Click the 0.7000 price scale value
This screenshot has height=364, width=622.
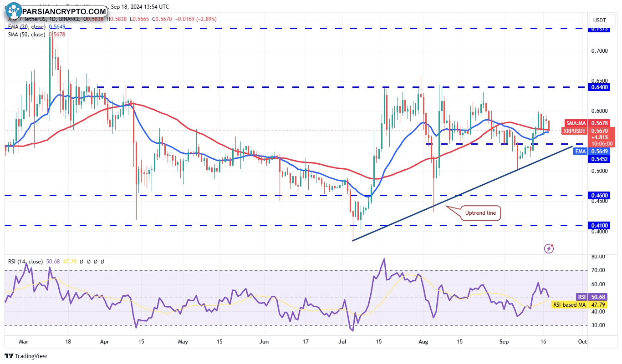coord(599,51)
